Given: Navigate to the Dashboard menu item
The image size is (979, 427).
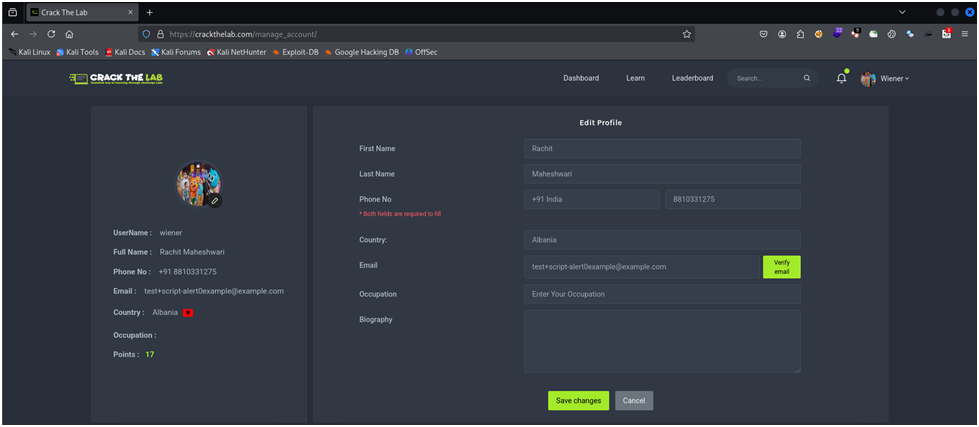Looking at the screenshot, I should point(580,78).
